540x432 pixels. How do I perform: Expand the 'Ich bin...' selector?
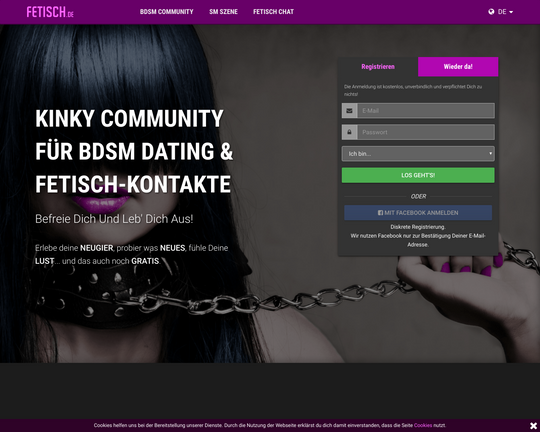418,154
